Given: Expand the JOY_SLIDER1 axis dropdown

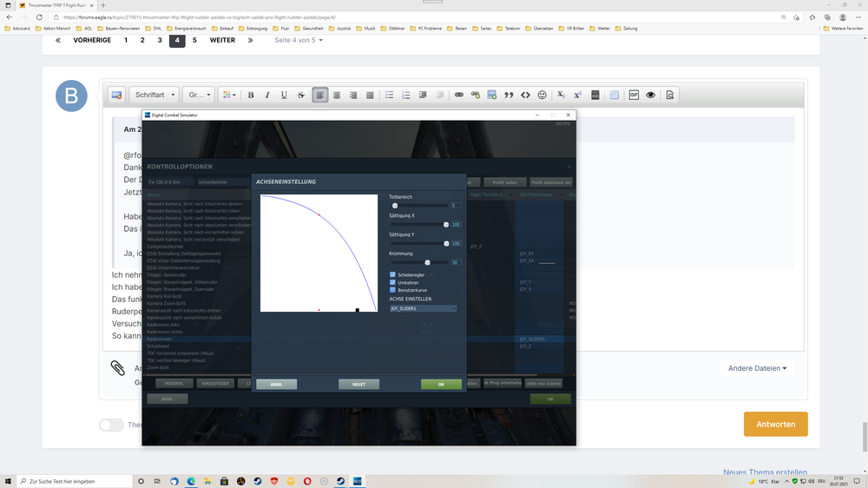Looking at the screenshot, I should 423,308.
